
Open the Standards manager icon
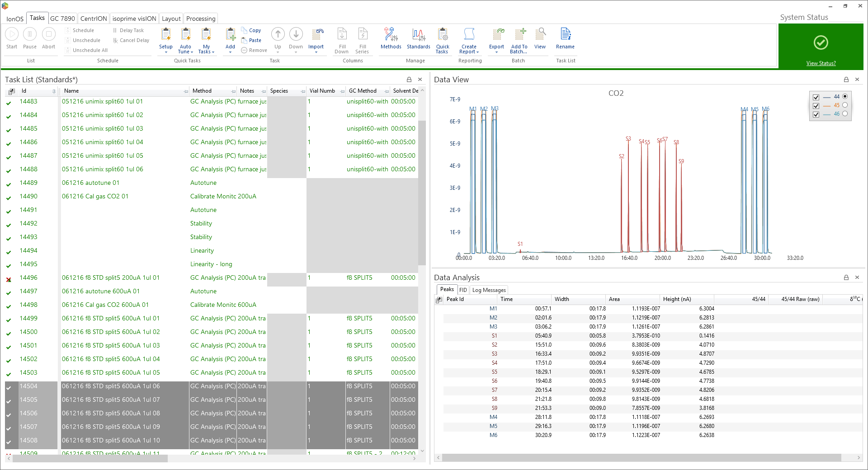[418, 38]
